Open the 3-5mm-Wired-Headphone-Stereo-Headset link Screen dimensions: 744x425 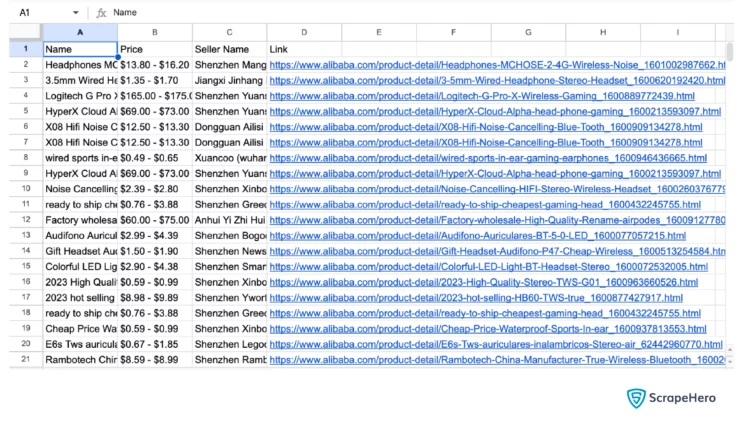497,81
